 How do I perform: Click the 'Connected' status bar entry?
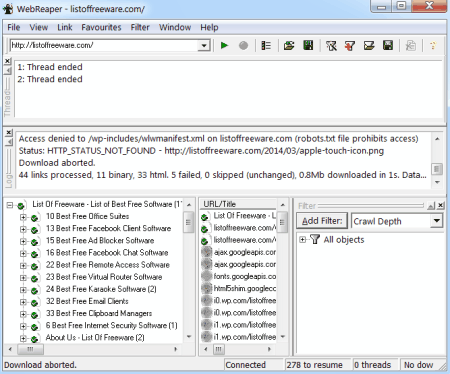(246, 365)
